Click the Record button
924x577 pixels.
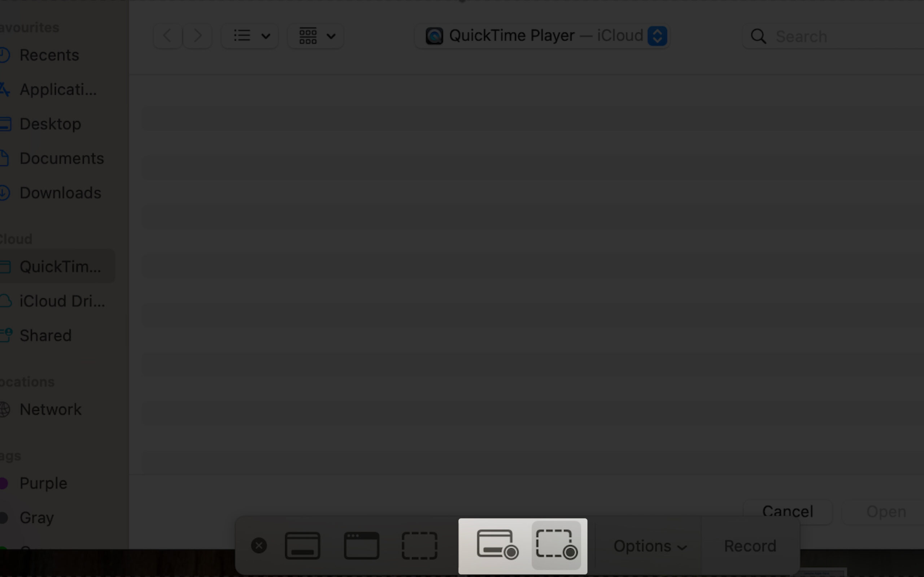(x=750, y=546)
